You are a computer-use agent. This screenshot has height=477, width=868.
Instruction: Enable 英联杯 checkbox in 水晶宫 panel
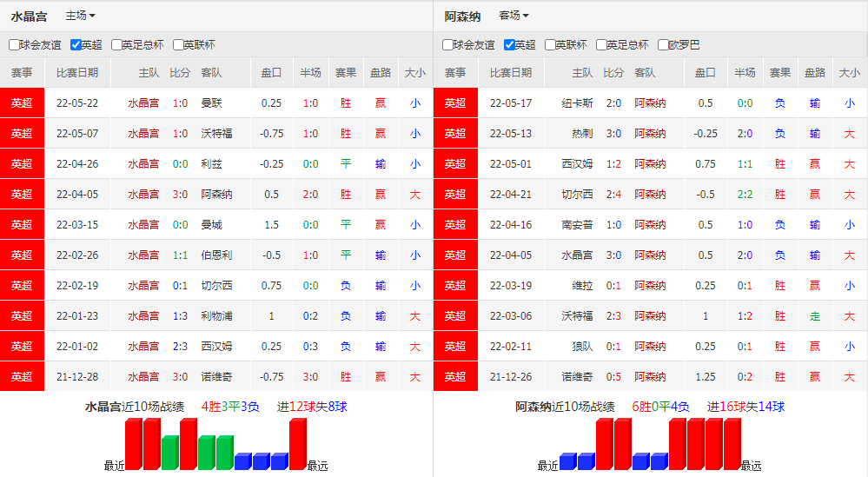click(178, 45)
